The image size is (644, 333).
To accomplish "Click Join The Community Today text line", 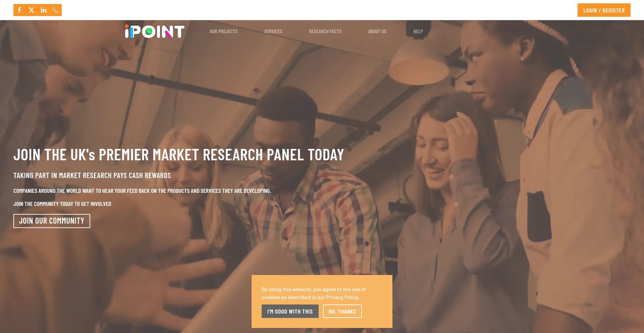I will pos(62,204).
